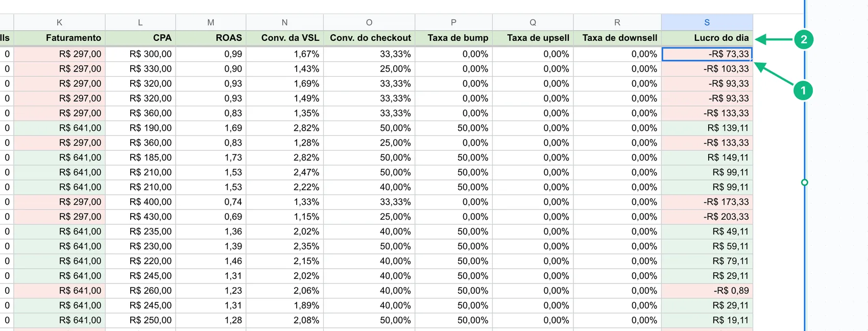Select the Taxa de downsell header
This screenshot has width=868, height=331.
pos(617,38)
